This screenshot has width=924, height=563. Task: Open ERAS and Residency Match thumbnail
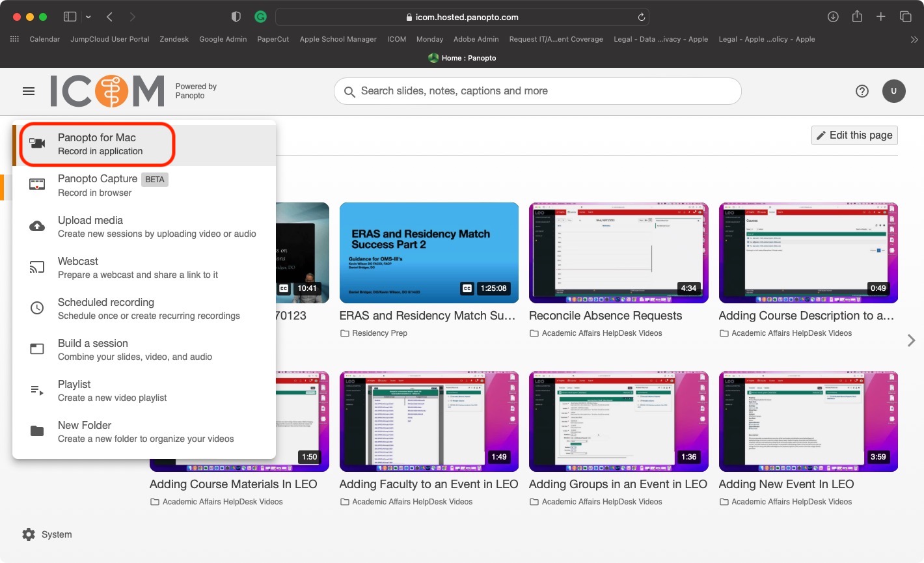click(429, 253)
